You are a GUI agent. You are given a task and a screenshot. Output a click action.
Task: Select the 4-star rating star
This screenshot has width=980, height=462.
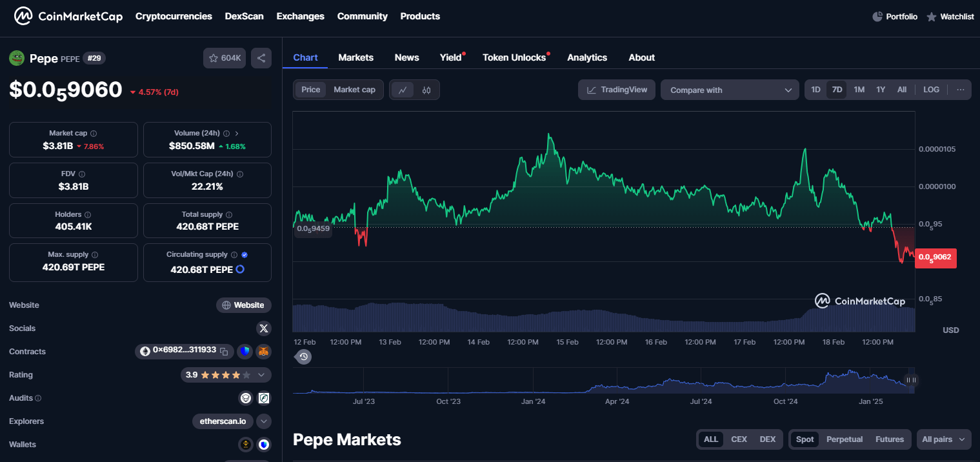[x=236, y=375]
